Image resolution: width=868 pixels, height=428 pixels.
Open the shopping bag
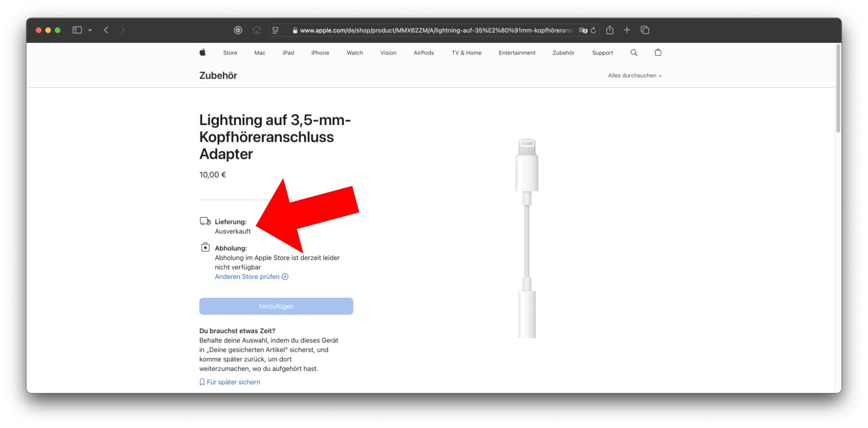coord(658,53)
